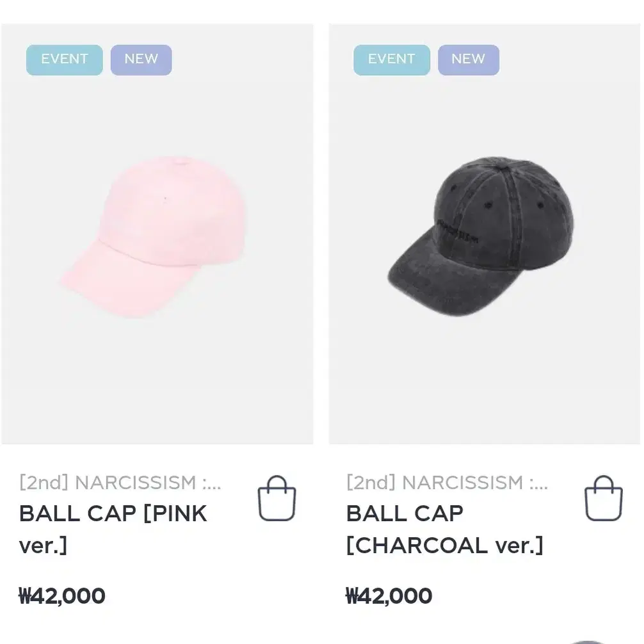Screen dimensions: 644x644
Task: Open pink ball cap product image
Action: [154, 237]
